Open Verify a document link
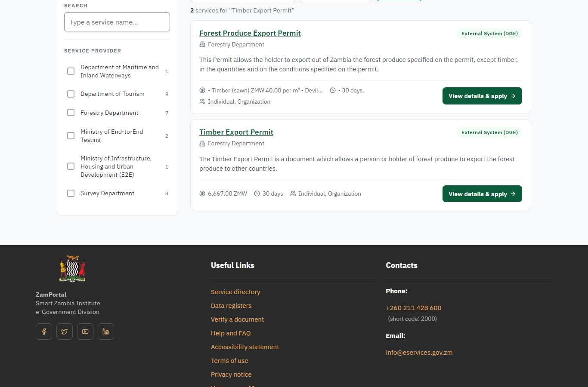The height and width of the screenshot is (387, 588). point(237,319)
